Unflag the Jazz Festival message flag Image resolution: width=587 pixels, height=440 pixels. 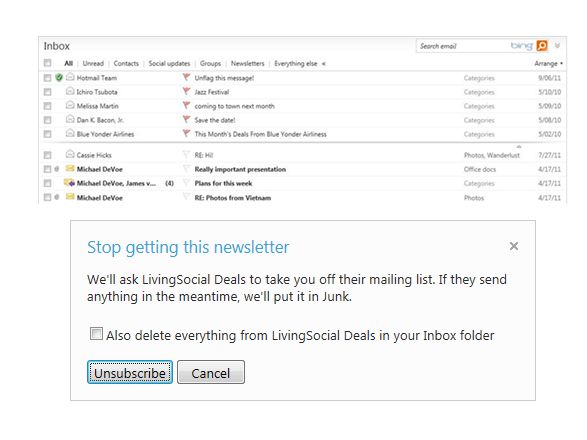coord(186,91)
